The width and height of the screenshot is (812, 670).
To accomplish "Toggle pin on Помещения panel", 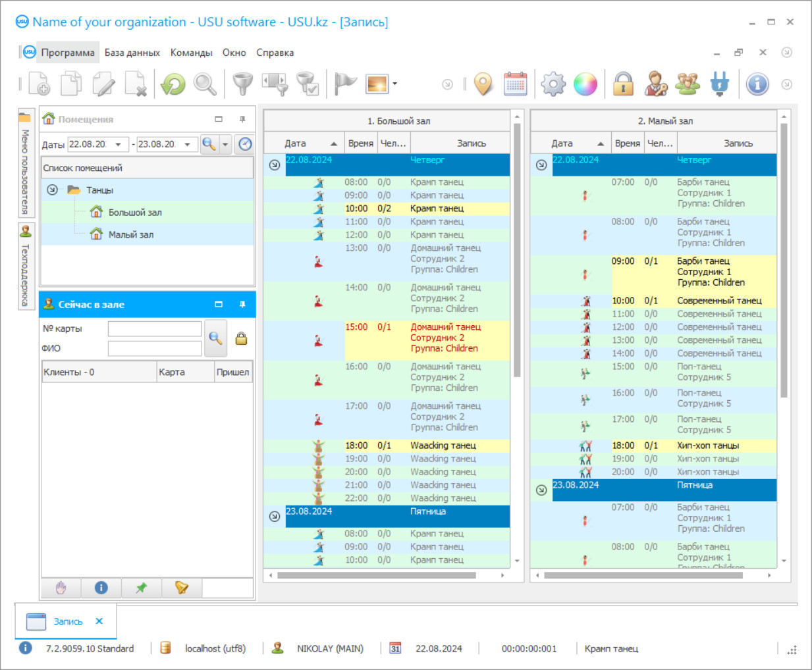I will 242,119.
